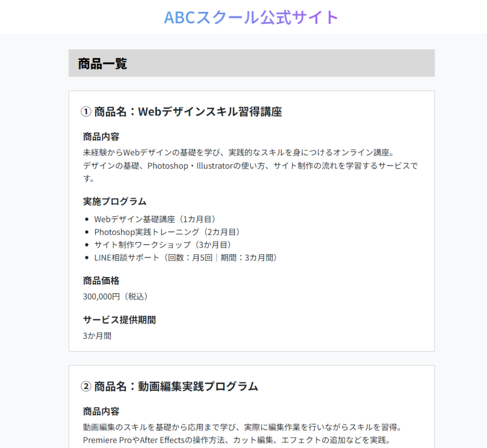Click the サービス提供期間 heading
This screenshot has width=487, height=448.
click(119, 320)
